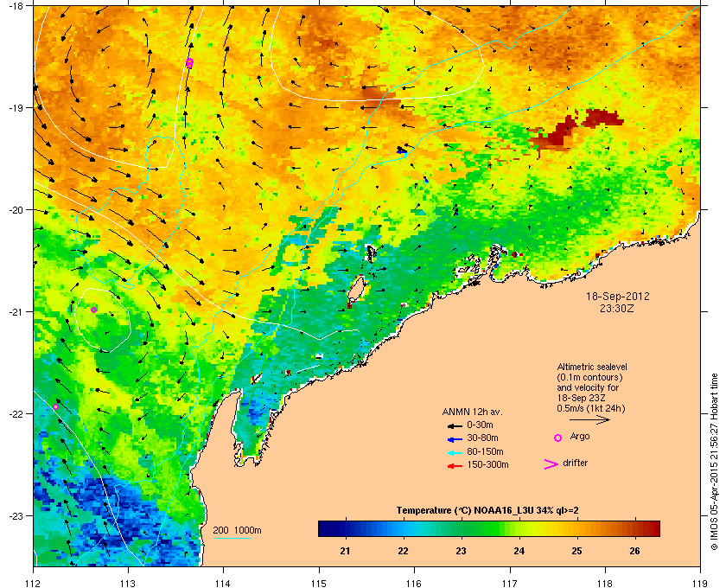Image resolution: width=726 pixels, height=588 pixels.
Task: Click the cyan 80-150m arrow legend icon
Action: point(455,452)
